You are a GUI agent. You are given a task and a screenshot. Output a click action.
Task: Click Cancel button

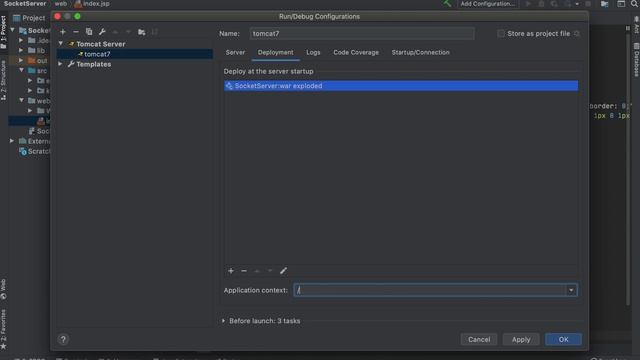(479, 339)
